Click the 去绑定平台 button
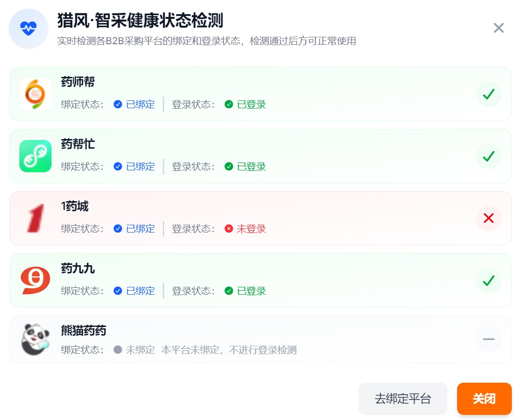The width and height of the screenshot is (522, 420). 403,399
